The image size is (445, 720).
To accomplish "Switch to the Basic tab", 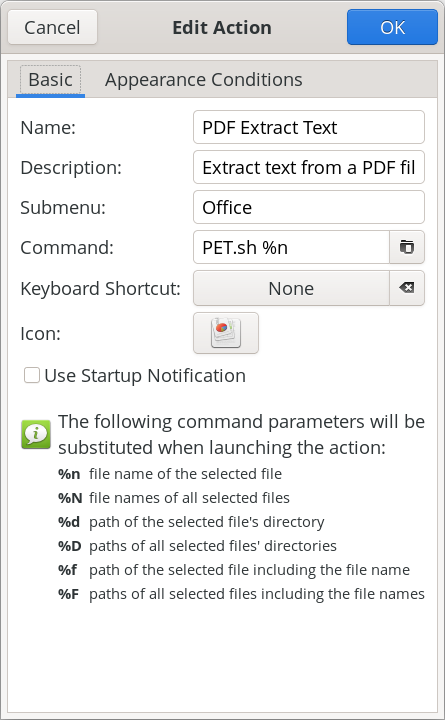I will (51, 80).
